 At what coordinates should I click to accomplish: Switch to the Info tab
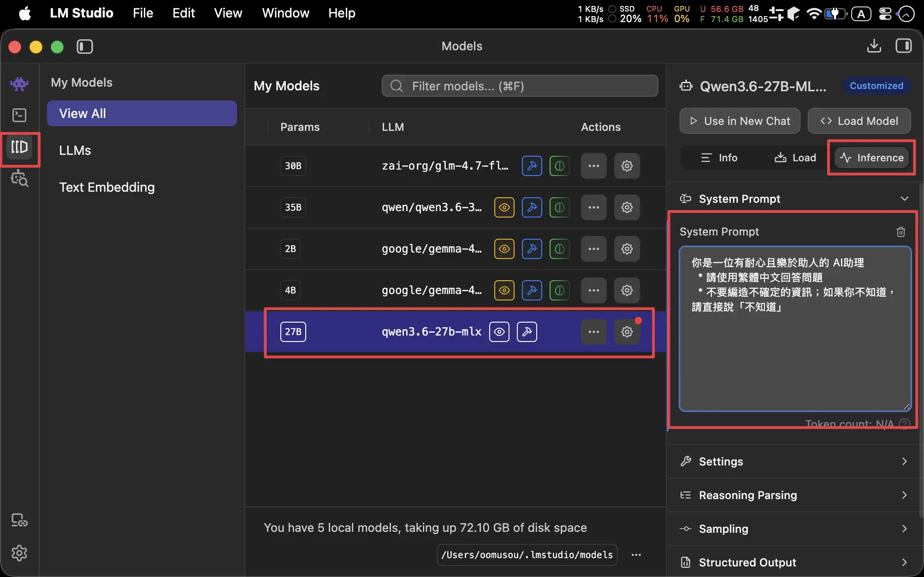click(719, 158)
